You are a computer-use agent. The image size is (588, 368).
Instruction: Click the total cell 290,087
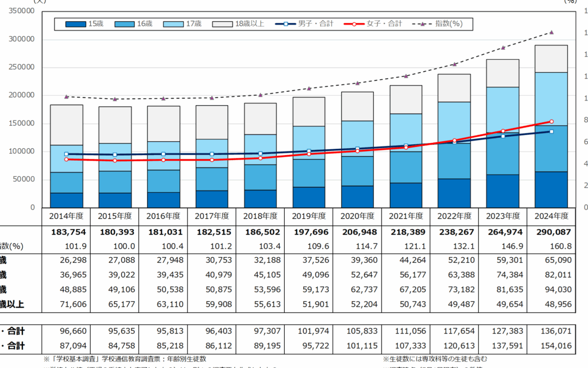click(551, 233)
